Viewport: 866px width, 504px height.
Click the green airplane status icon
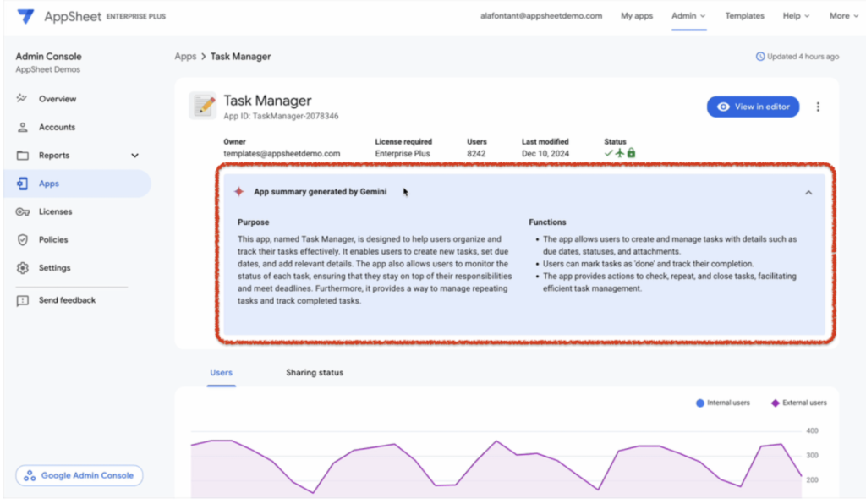coord(620,153)
